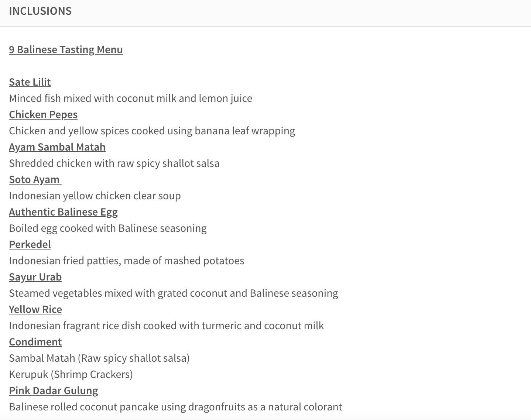Click the Sayur Urab heading
The image size is (531, 420).
(x=35, y=277)
